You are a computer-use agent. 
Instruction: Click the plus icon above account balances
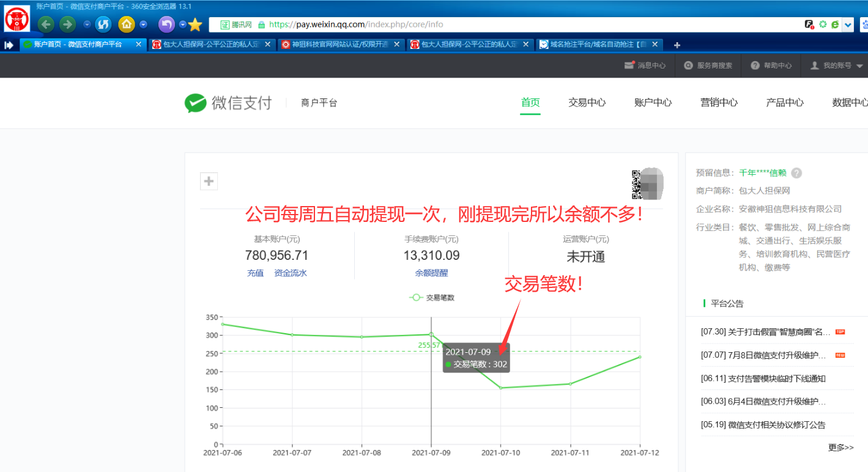tap(209, 181)
